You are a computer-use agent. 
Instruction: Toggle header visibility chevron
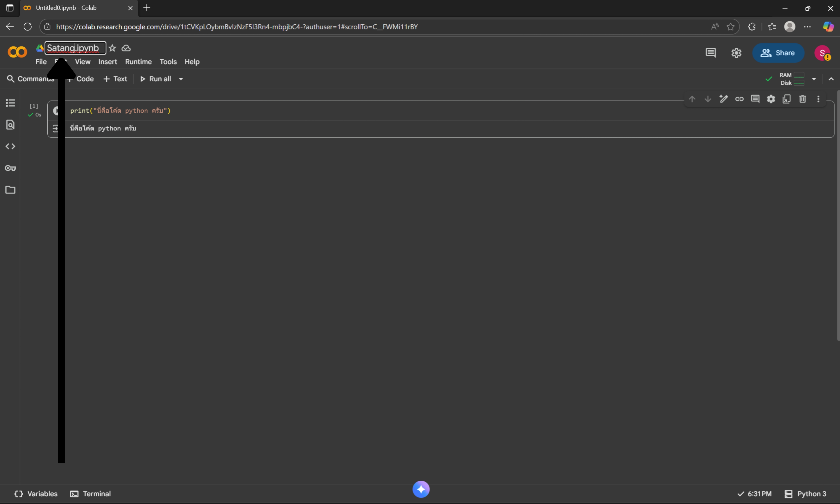831,79
